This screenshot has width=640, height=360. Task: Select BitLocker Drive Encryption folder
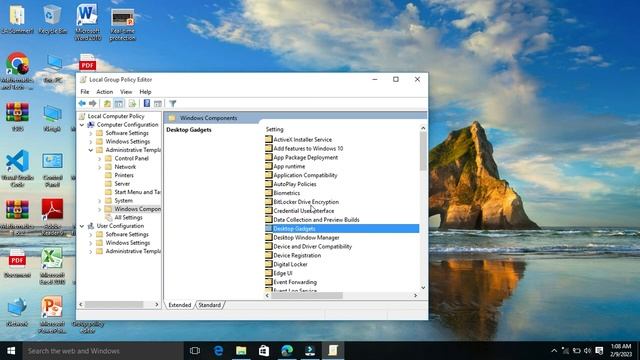306,202
